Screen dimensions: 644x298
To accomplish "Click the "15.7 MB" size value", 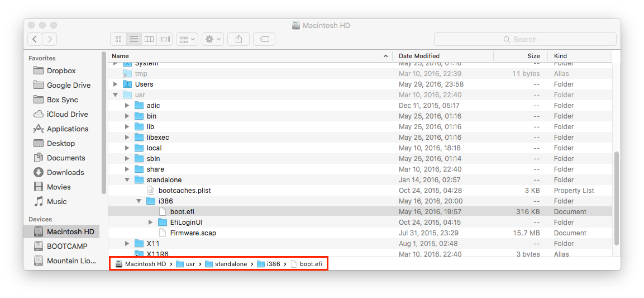I will pos(526,233).
